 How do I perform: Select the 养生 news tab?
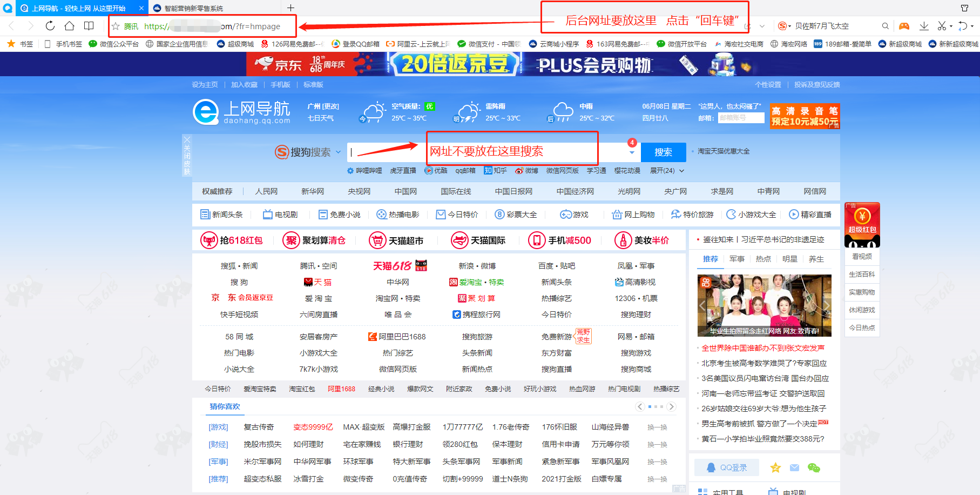point(816,259)
